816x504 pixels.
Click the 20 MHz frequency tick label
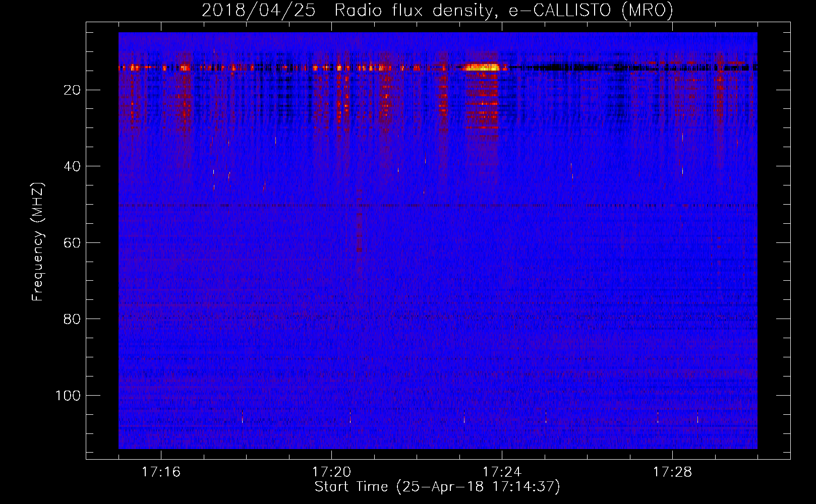[x=72, y=90]
